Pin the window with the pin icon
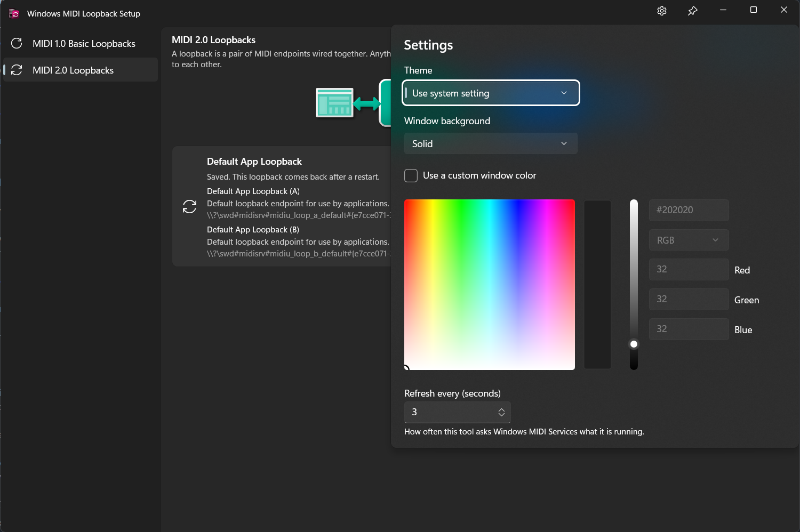 692,11
